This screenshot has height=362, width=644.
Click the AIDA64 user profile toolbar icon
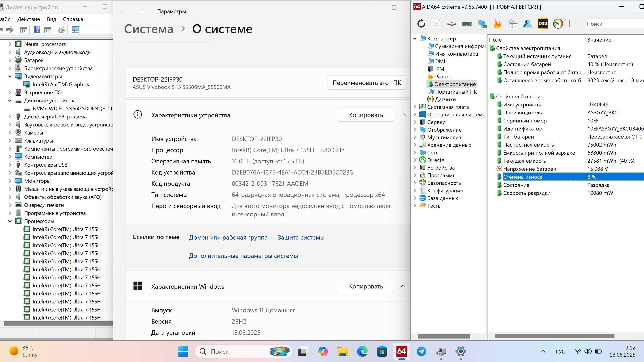click(528, 24)
